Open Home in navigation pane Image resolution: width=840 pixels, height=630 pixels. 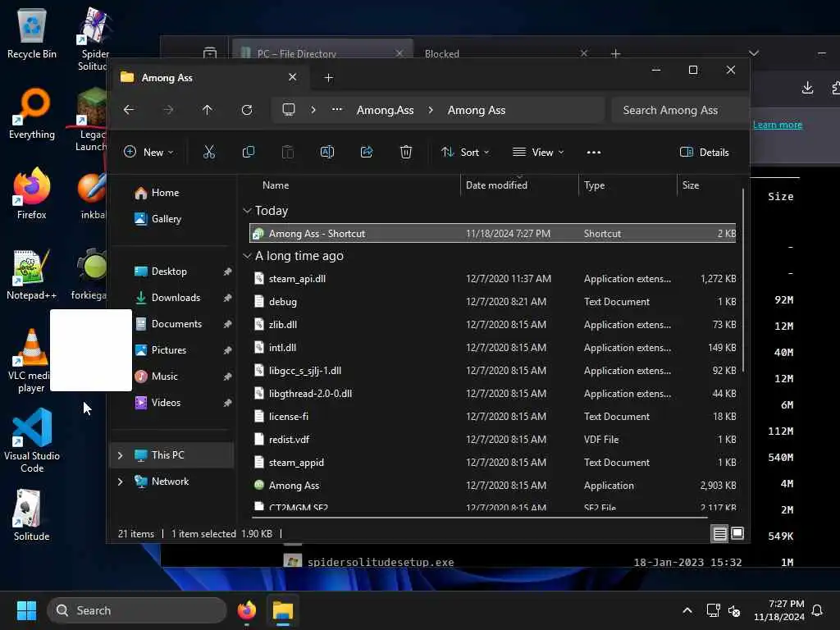(x=165, y=192)
